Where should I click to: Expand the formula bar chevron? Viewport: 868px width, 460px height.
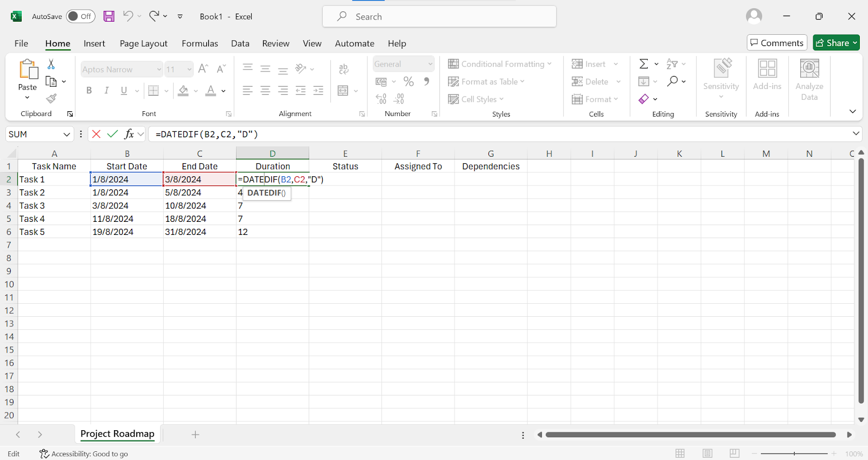click(x=856, y=133)
